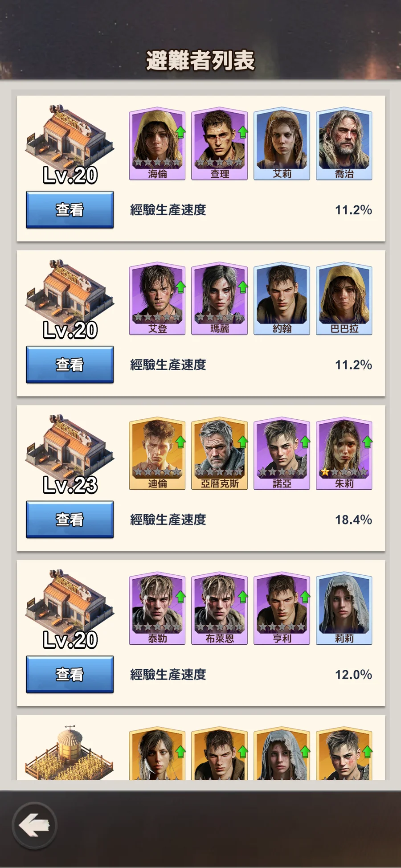Viewport: 401px width, 868px height.
Task: Open survivor 喬治's portrait card
Action: click(344, 143)
